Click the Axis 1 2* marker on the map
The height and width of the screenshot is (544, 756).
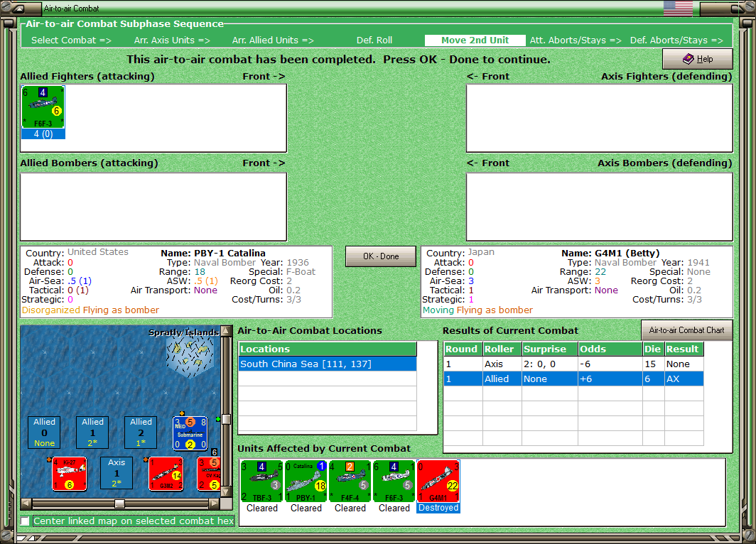pyautogui.click(x=117, y=473)
